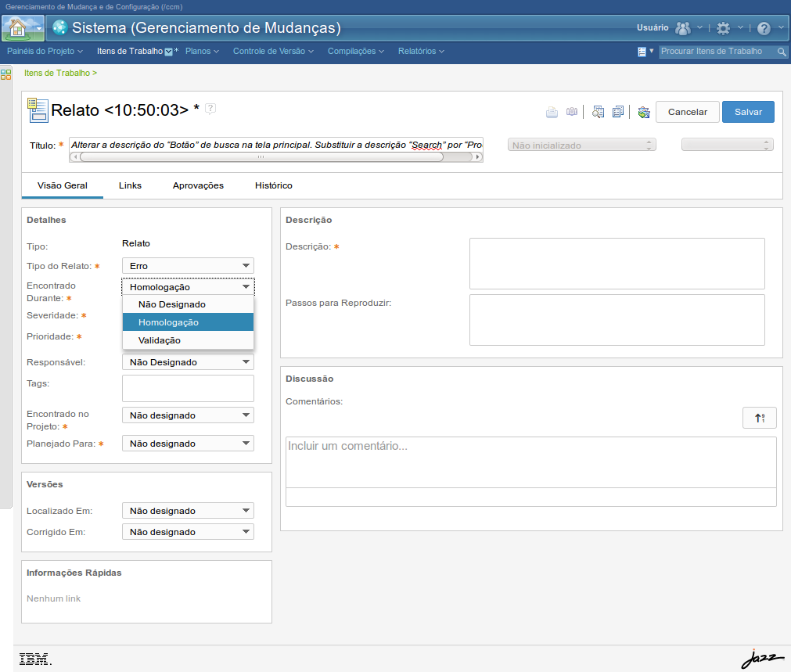This screenshot has width=791, height=672.
Task: Expand the Usuário menu chevron
Action: click(x=699, y=27)
